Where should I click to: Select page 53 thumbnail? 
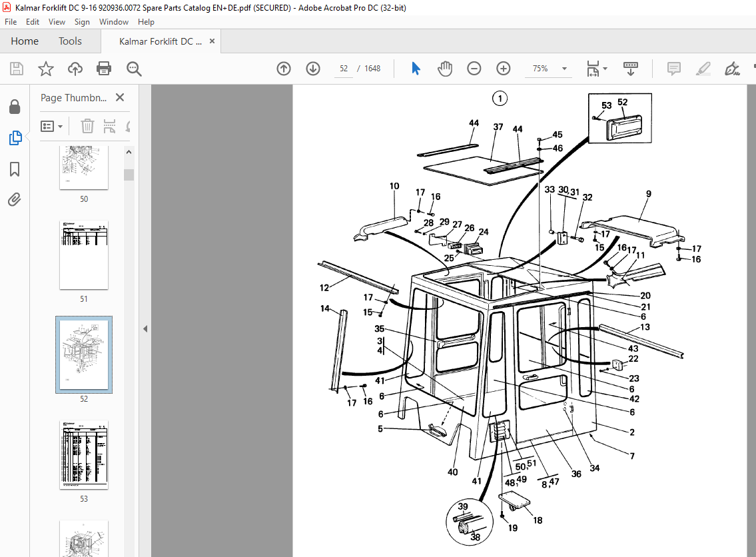click(84, 455)
